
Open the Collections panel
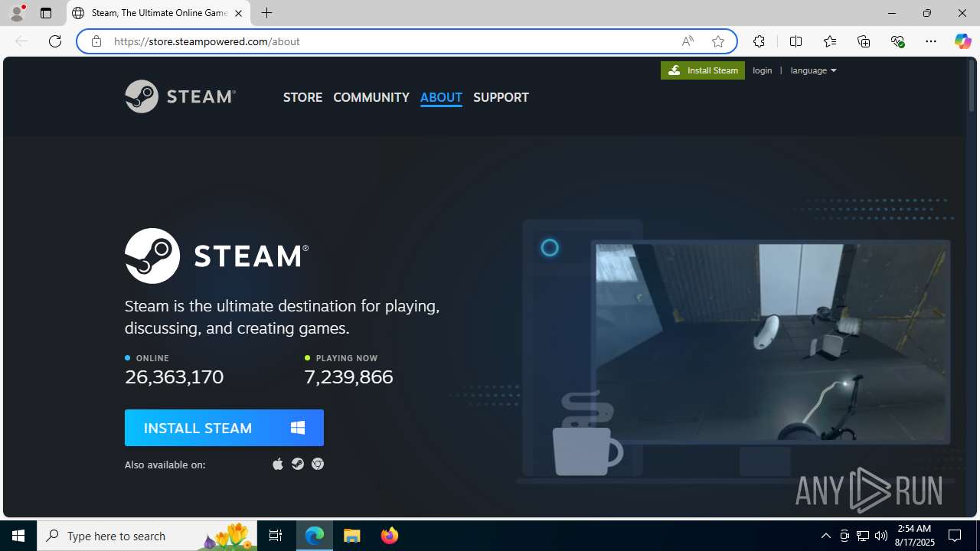click(864, 41)
